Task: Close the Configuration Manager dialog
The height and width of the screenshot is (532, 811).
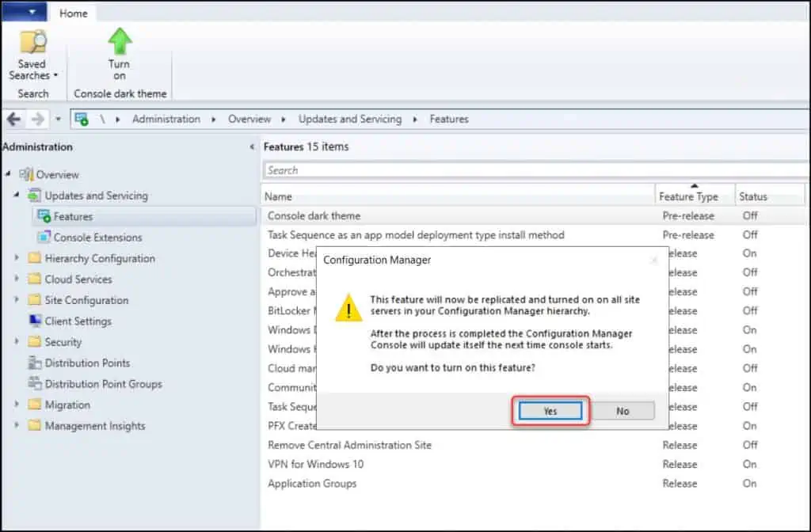Action: point(653,260)
